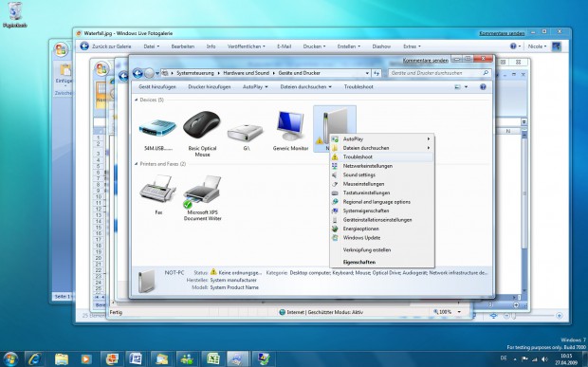This screenshot has width=588, height=367.
Task: Open the Extras dropdown in Fotogalerie
Action: point(412,46)
